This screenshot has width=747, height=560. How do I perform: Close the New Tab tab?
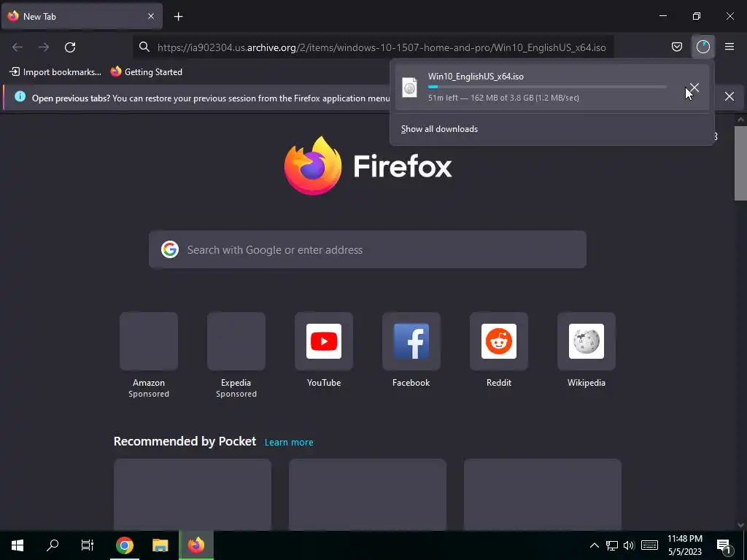point(150,16)
